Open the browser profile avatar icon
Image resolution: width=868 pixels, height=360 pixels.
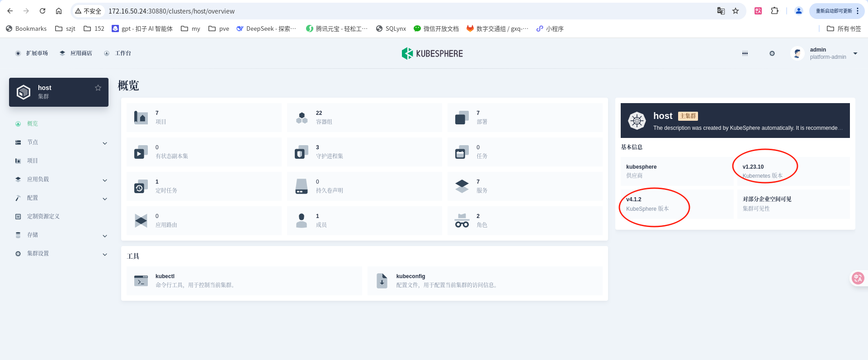pos(799,11)
